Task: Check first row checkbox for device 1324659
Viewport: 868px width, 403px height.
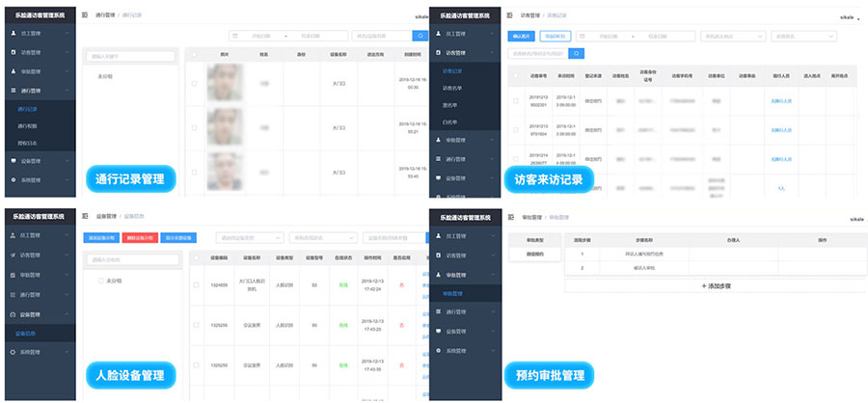Action: pyautogui.click(x=195, y=284)
